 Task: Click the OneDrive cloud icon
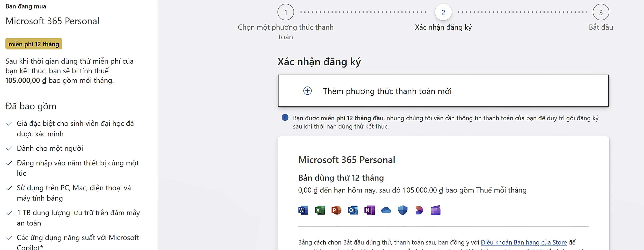tap(386, 210)
